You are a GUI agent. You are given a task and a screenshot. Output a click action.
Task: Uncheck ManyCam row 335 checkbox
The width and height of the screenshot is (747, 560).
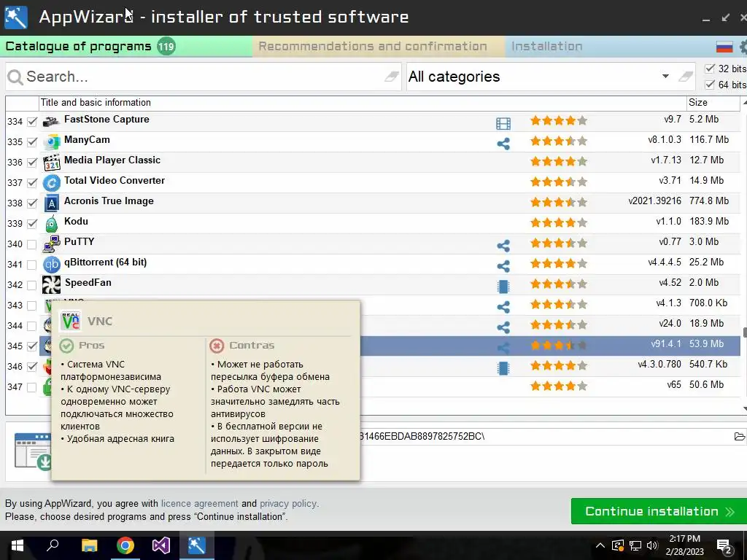tap(32, 142)
